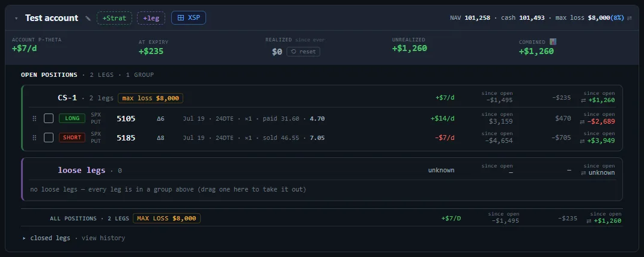Open the Combined bar chart icon

coord(553,42)
